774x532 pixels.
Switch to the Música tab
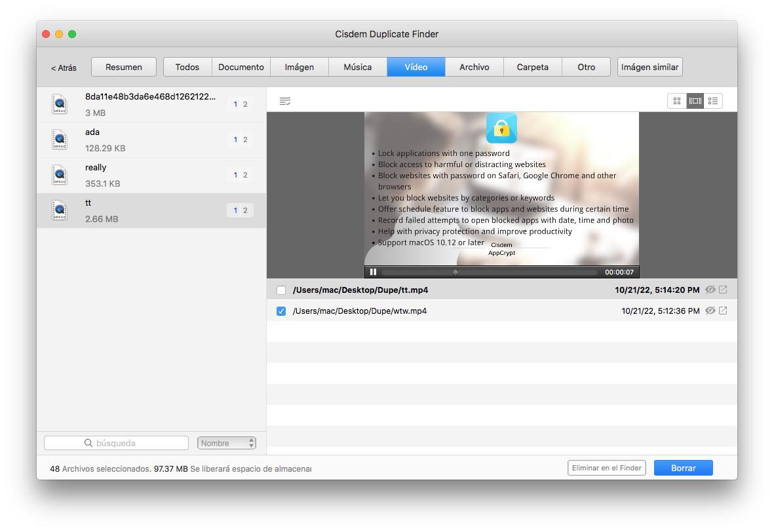[x=357, y=66]
